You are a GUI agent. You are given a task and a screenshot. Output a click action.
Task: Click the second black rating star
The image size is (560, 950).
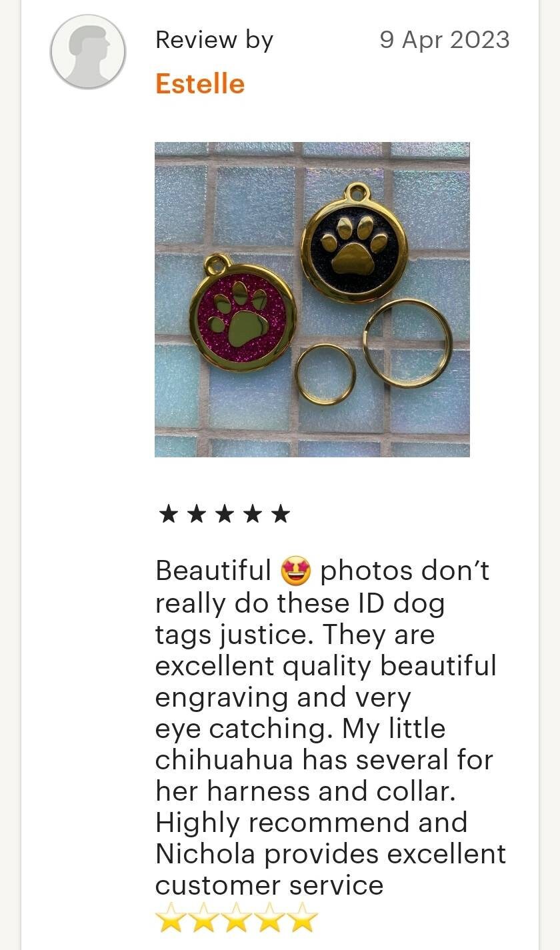196,513
